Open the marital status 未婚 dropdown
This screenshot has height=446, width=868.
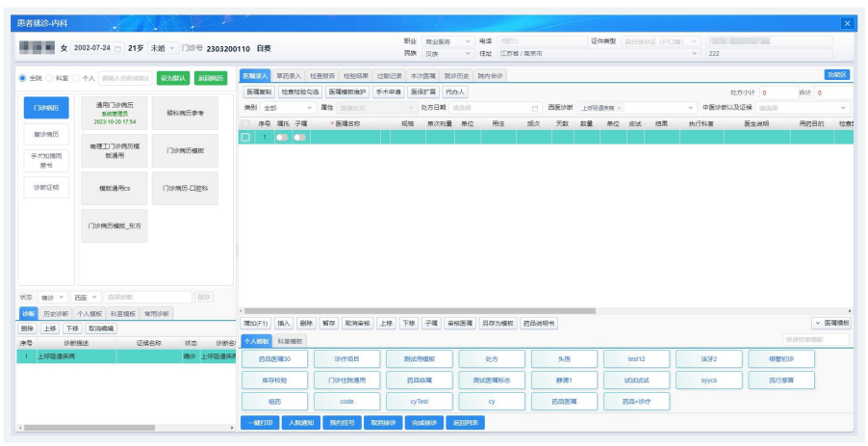[163, 49]
